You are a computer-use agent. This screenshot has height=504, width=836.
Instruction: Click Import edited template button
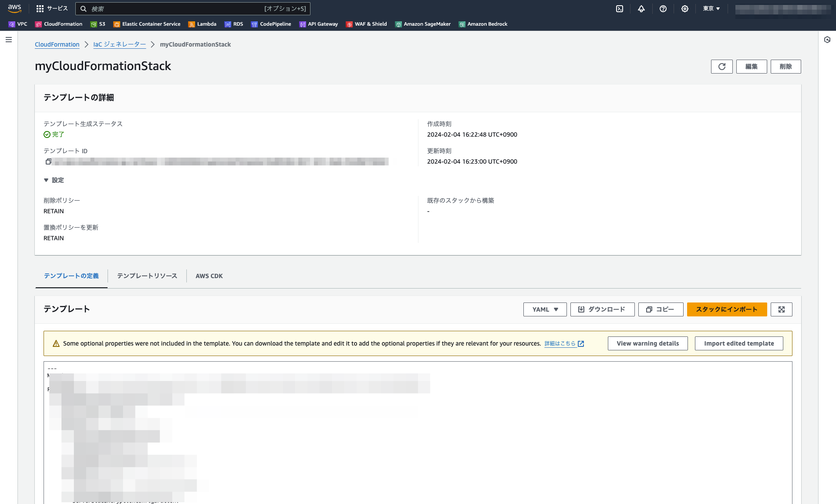(739, 343)
